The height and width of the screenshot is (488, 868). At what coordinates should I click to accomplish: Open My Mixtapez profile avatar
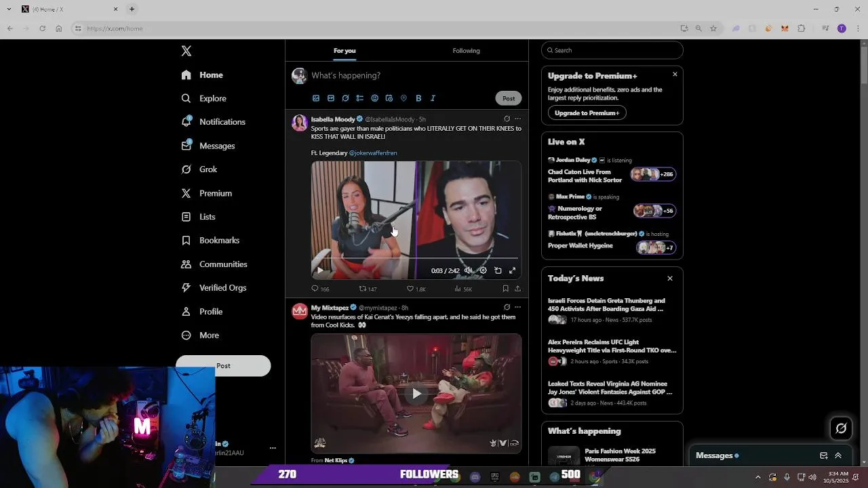pyautogui.click(x=299, y=311)
